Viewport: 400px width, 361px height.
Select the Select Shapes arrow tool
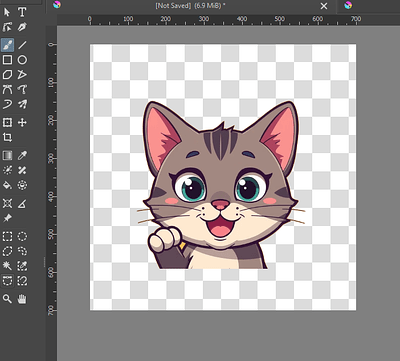(7, 12)
